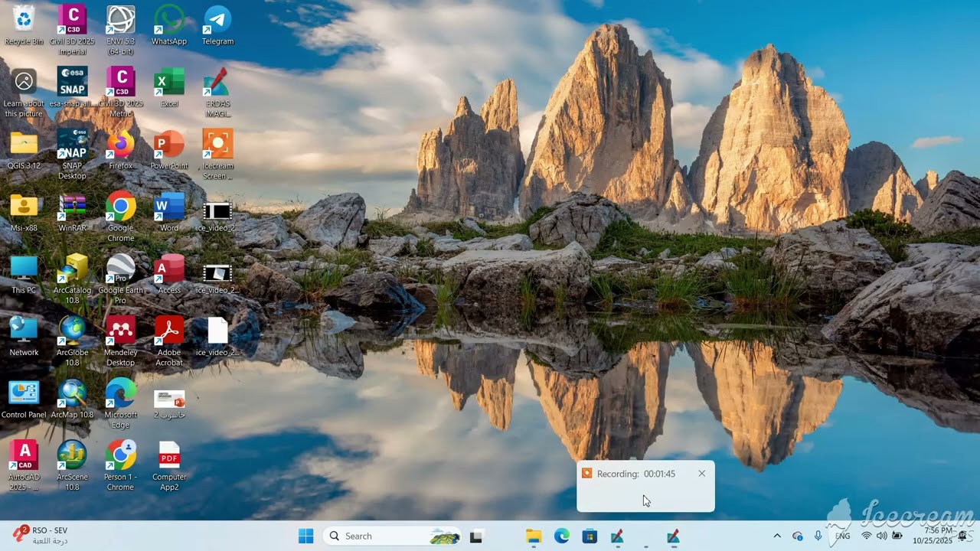980x551 pixels.
Task: Open the Arabic-named PowerPoint file 'حاسوب 2'
Action: click(169, 403)
